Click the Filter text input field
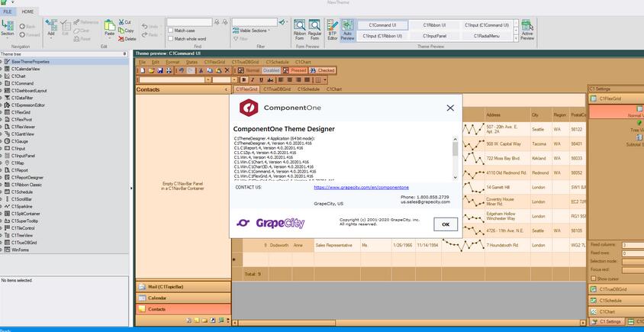 pos(255,22)
